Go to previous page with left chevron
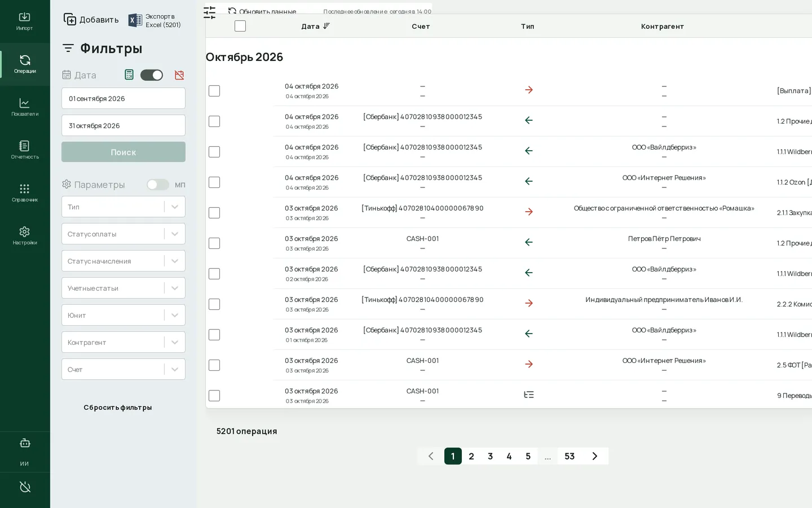The height and width of the screenshot is (508, 812). (x=431, y=456)
